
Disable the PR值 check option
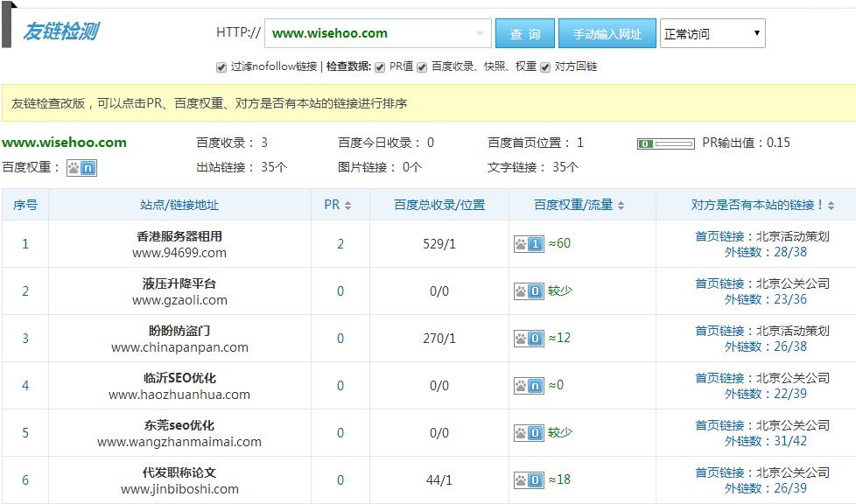point(379,66)
